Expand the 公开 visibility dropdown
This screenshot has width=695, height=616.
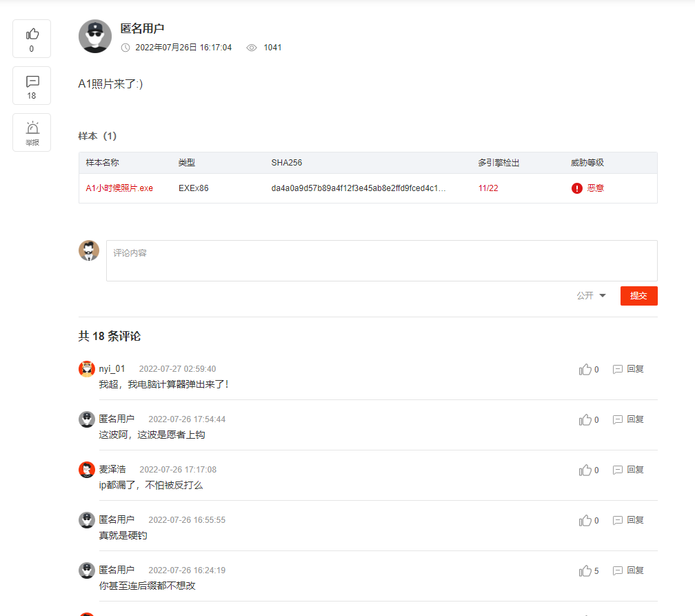591,295
